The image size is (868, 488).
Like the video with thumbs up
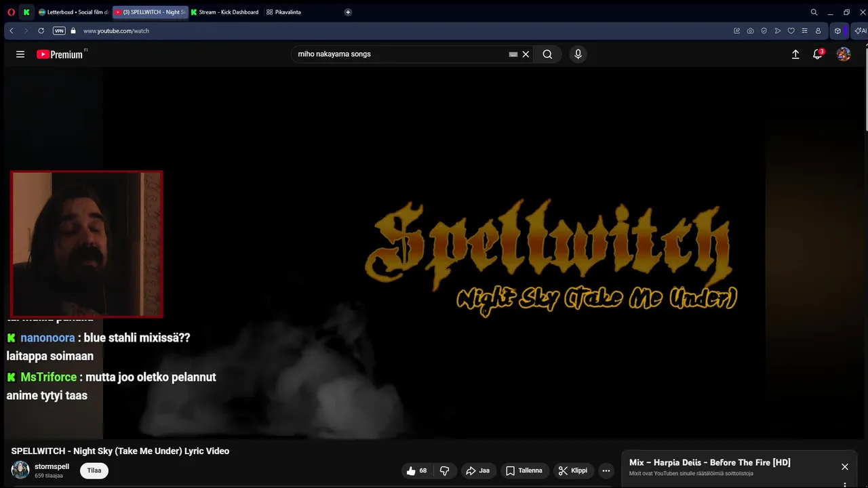[417, 470]
